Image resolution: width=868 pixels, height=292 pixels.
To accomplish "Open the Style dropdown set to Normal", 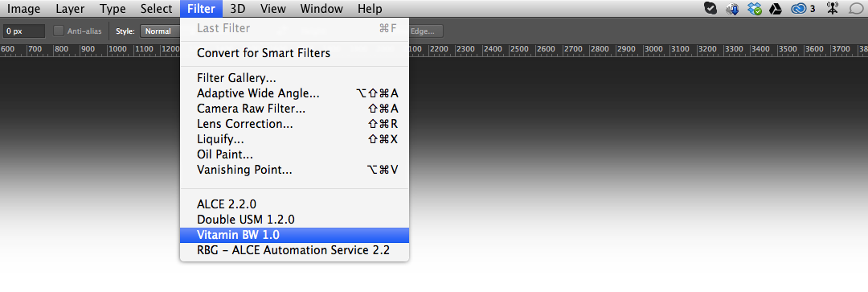I will tap(161, 31).
